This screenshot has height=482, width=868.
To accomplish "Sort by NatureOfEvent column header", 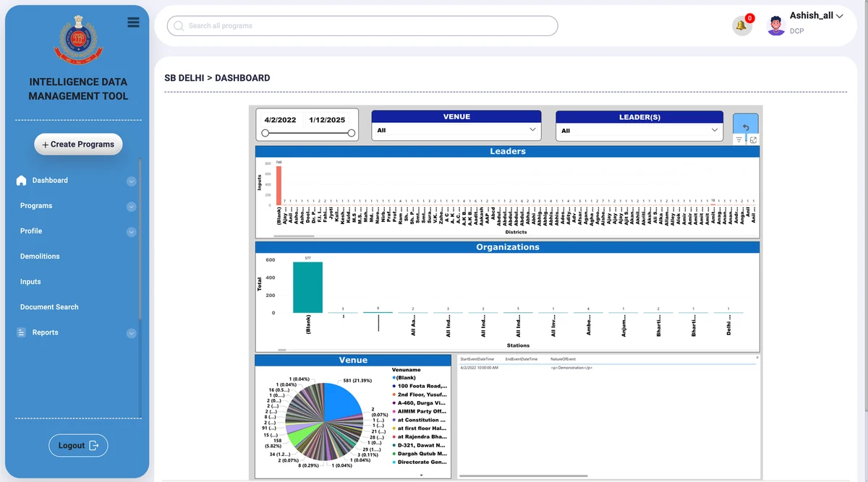I will 564,358.
